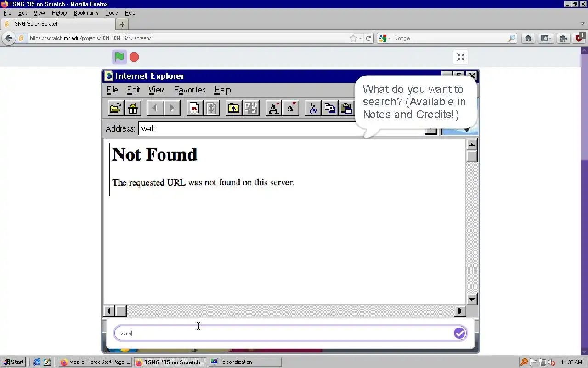Stop the project with the red stop button
588x368 pixels.
coord(134,57)
